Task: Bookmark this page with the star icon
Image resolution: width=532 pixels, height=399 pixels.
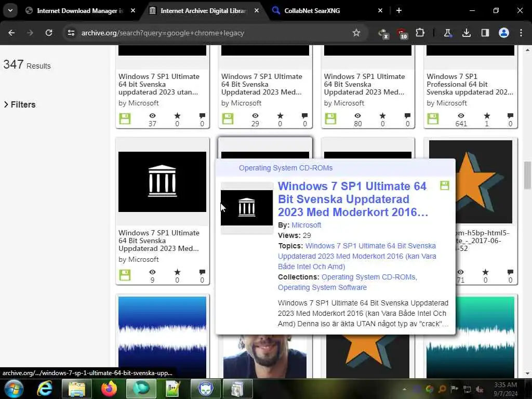Action: (x=356, y=33)
